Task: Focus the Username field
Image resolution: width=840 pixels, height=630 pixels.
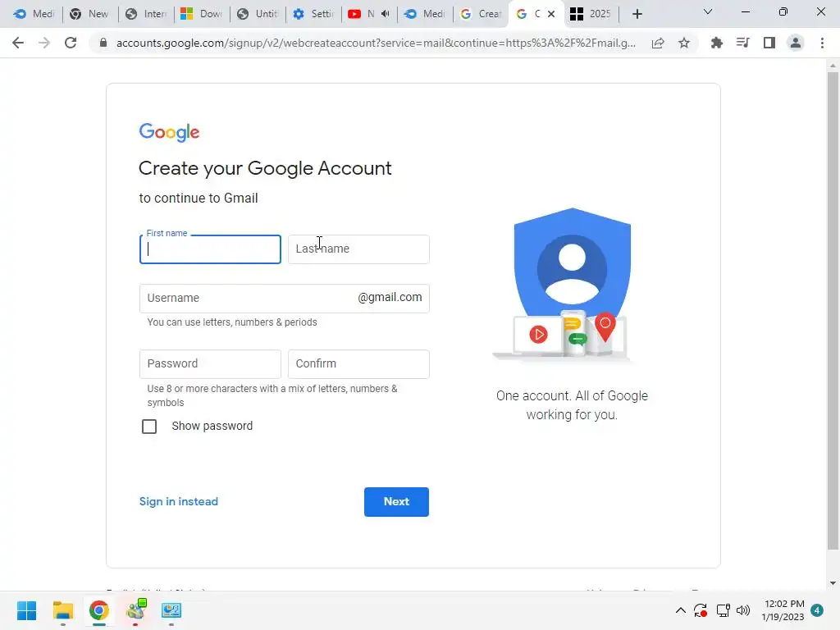Action: pos(285,299)
